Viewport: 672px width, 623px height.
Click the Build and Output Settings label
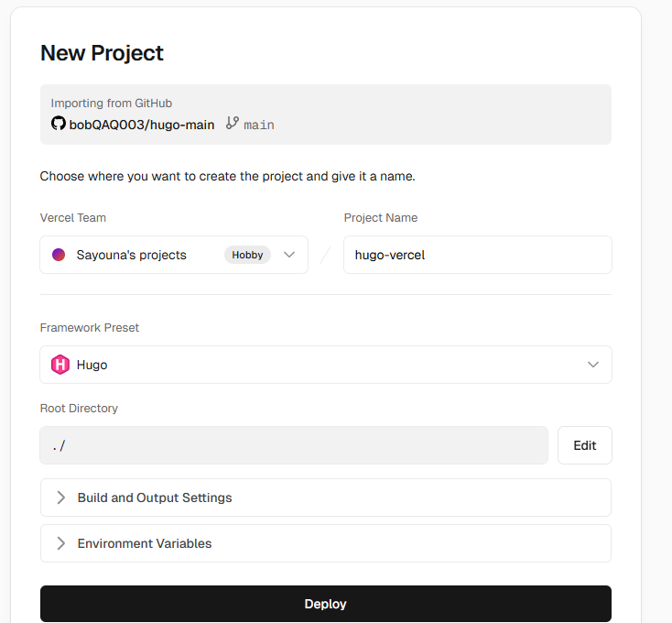coord(155,497)
